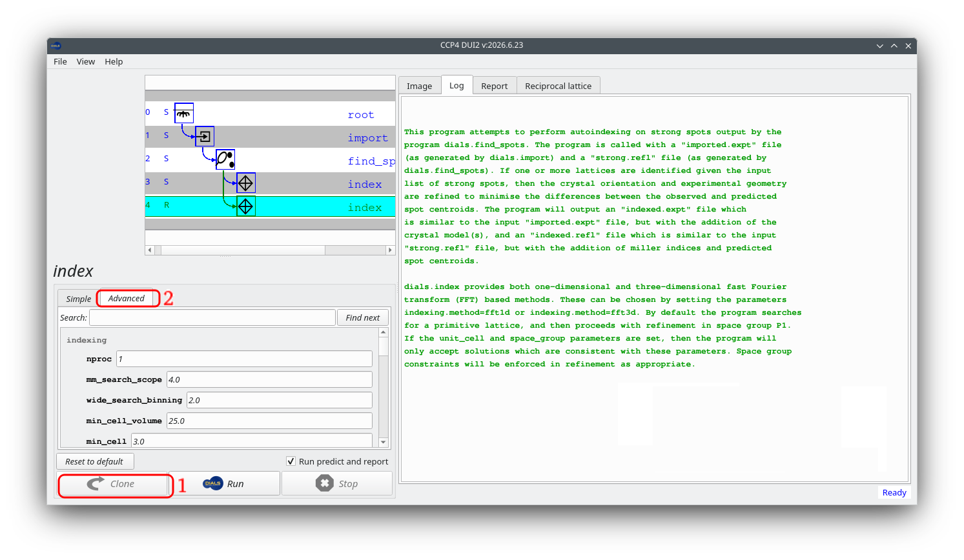The image size is (964, 560).
Task: Click the wide_search_binning value field
Action: (280, 401)
